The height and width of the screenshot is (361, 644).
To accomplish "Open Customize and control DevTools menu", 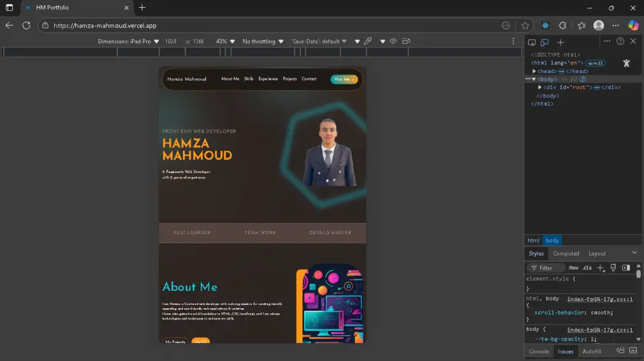I will pos(607,41).
